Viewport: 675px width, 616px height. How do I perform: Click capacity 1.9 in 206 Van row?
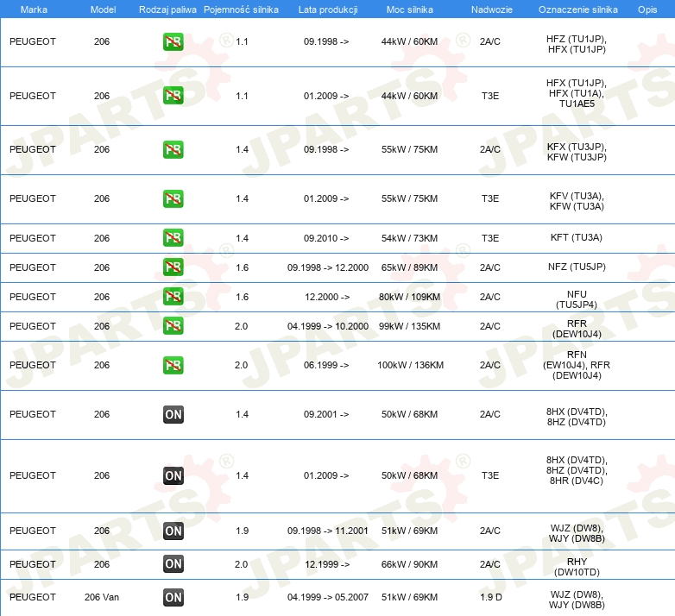click(x=242, y=597)
